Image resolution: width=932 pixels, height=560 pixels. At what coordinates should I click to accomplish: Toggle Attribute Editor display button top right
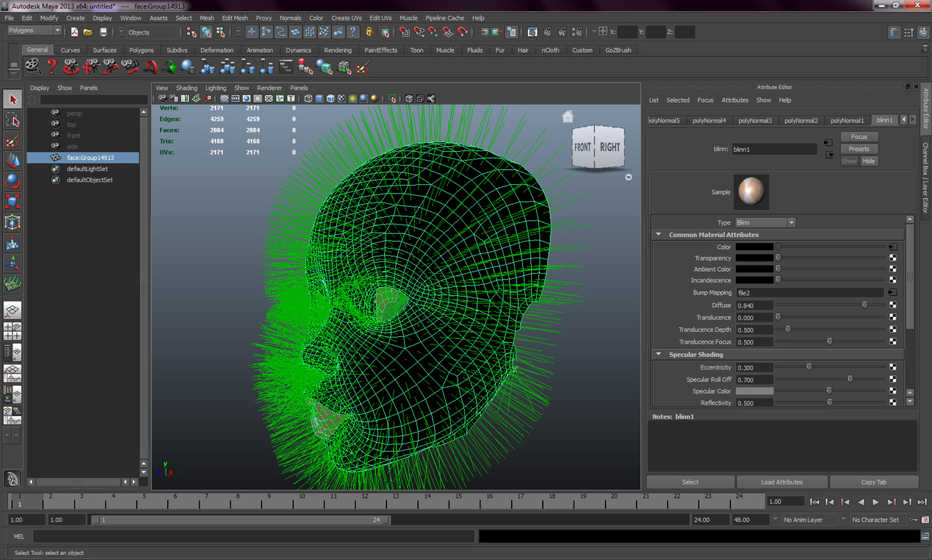click(x=895, y=32)
